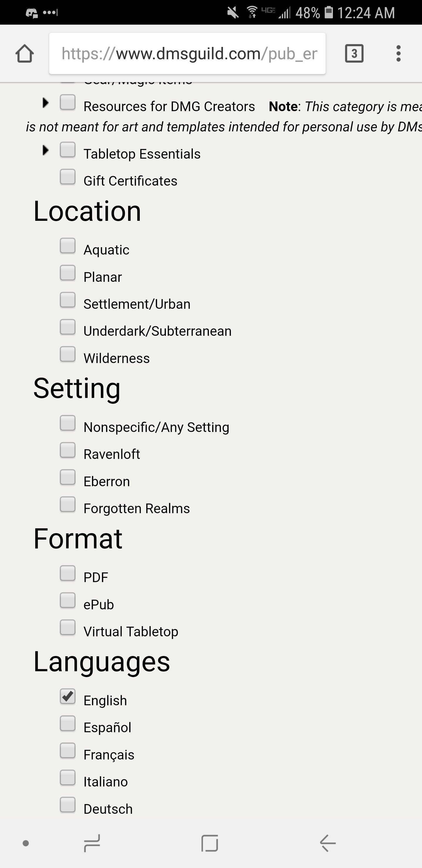
Task: Tick the Deutsch language checkbox
Action: click(x=68, y=805)
